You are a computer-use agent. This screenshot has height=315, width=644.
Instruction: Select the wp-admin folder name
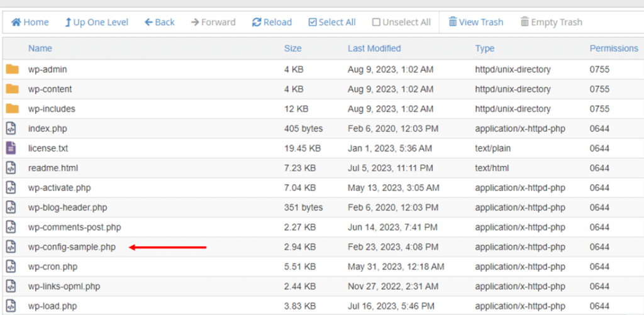click(48, 69)
